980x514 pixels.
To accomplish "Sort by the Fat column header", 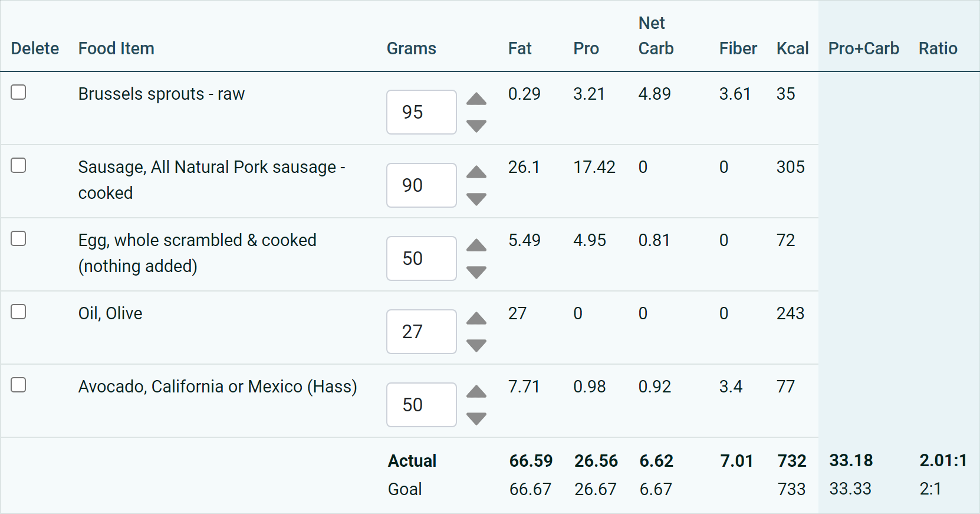I will click(520, 48).
